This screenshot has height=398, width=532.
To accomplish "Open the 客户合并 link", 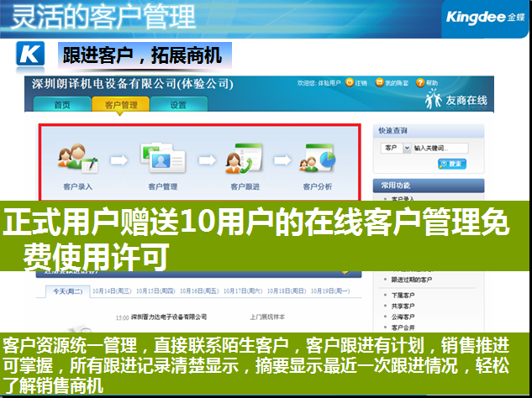I will (403, 327).
